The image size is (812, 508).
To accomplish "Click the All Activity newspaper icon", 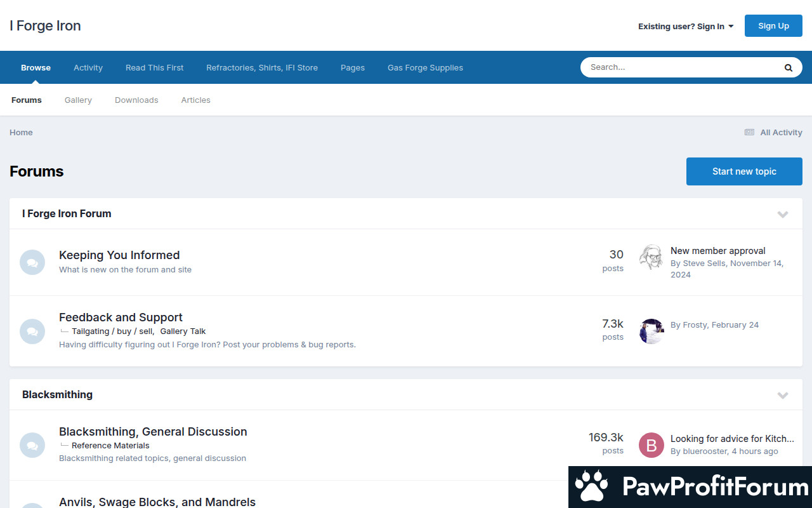I will pos(749,133).
